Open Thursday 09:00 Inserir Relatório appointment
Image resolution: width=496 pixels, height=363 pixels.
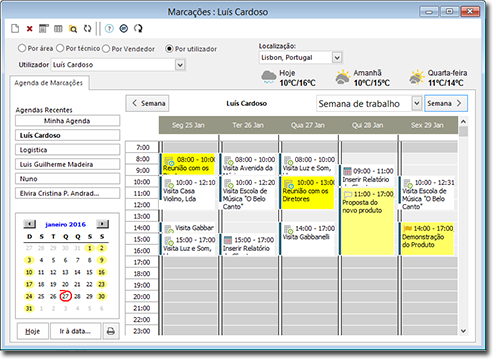367,176
